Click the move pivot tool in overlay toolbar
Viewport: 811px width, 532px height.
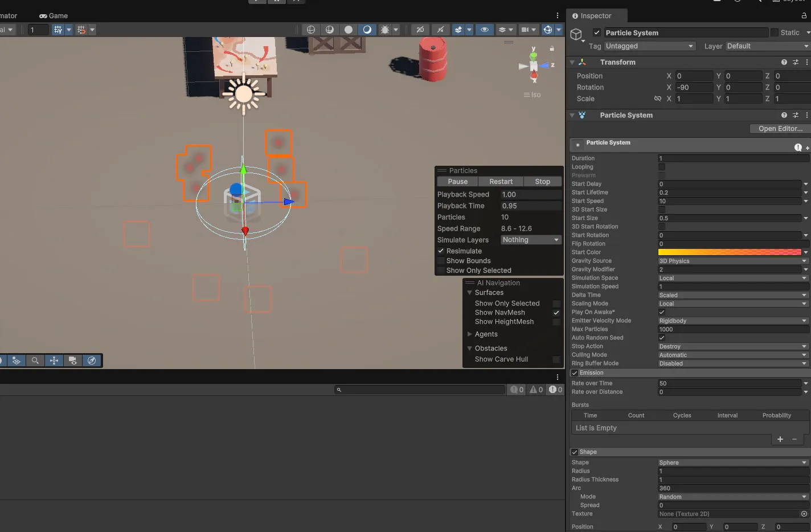tap(54, 361)
